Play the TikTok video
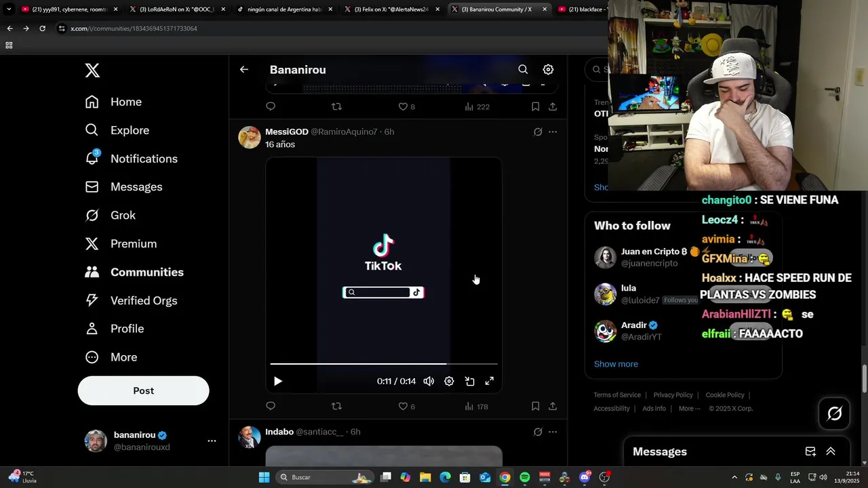This screenshot has height=488, width=868. (x=277, y=381)
